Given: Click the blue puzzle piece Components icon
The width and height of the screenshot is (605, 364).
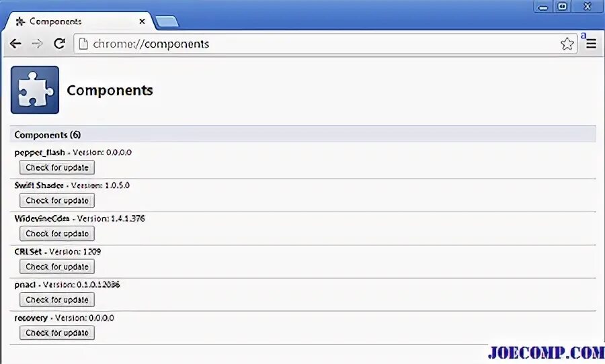Looking at the screenshot, I should pos(35,90).
